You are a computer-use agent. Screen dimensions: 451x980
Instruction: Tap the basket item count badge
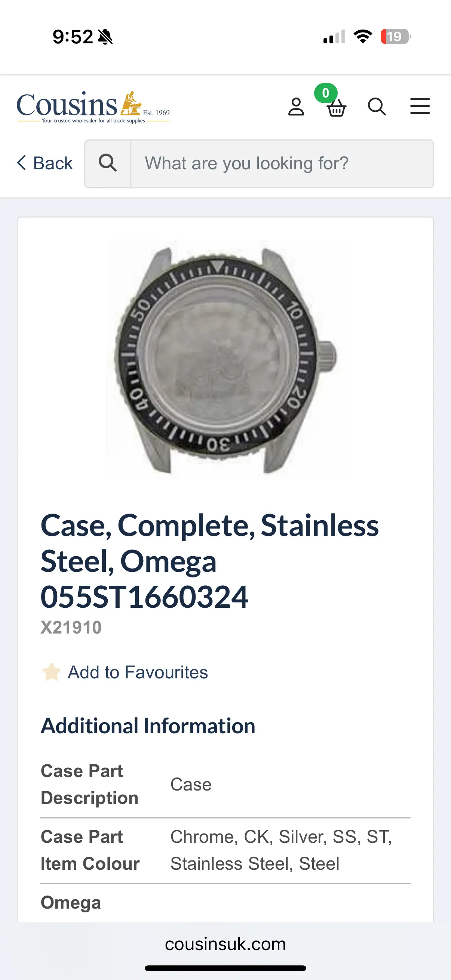(x=325, y=93)
